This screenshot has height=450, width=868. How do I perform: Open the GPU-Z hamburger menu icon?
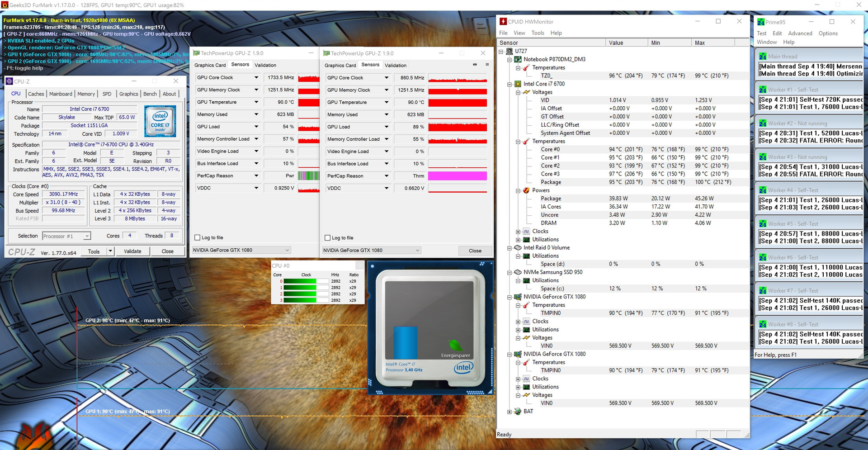[487, 65]
